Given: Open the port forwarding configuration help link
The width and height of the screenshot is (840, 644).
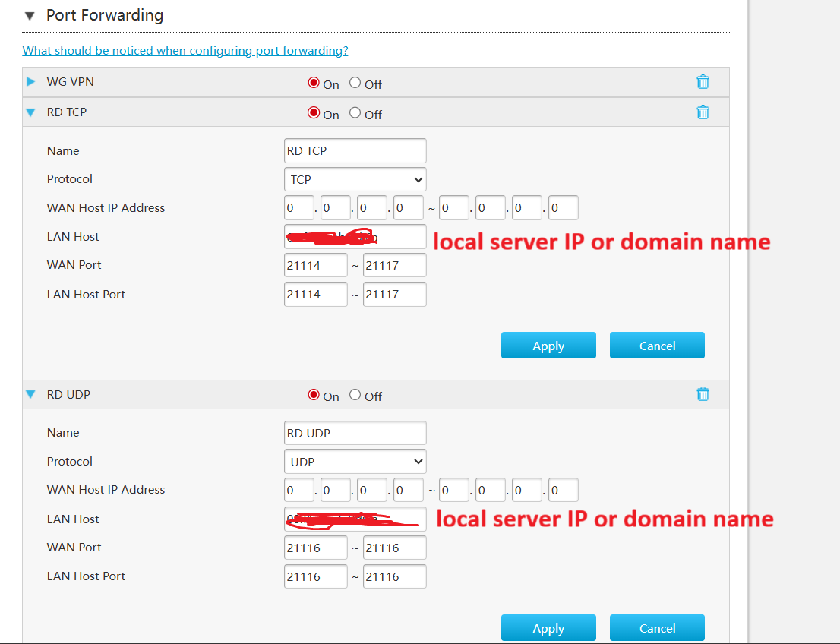Looking at the screenshot, I should coord(185,51).
